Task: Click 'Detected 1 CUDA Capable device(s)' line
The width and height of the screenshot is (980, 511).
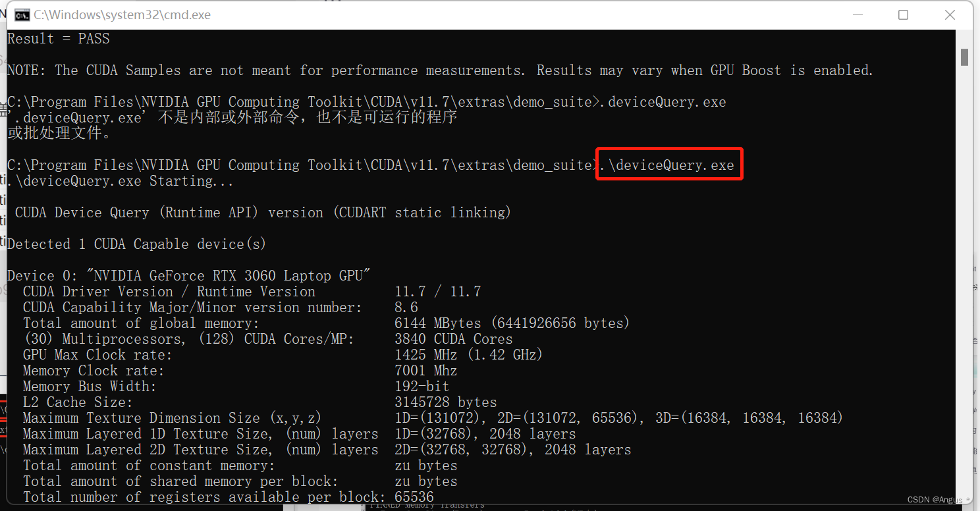Action: pyautogui.click(x=136, y=244)
